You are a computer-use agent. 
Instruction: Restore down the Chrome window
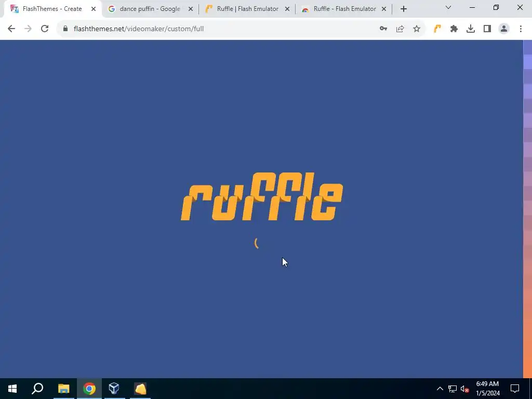point(496,7)
